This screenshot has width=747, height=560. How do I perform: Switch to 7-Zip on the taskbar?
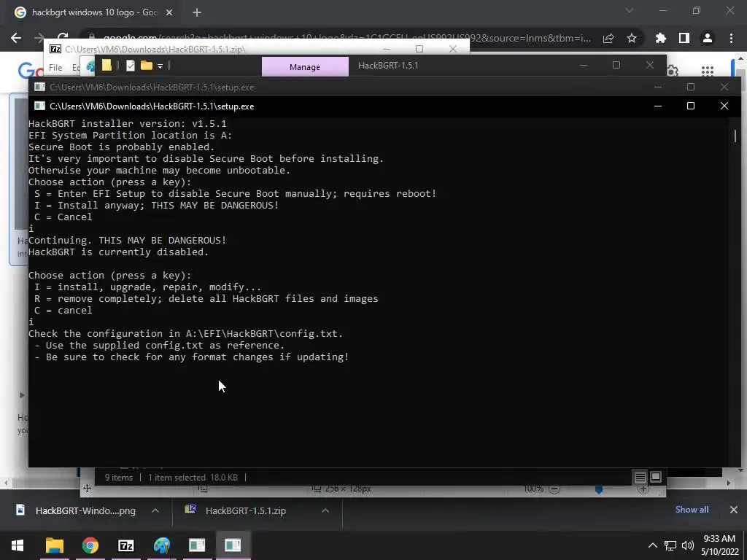[x=125, y=545]
